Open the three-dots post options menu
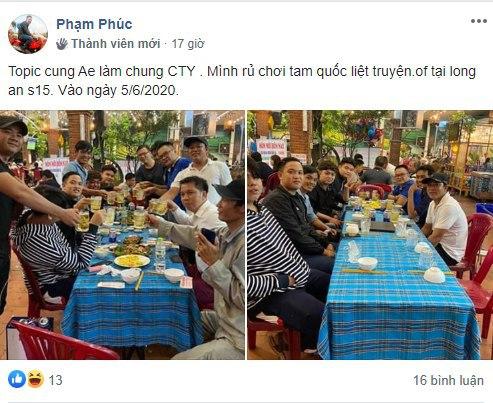 (x=479, y=21)
